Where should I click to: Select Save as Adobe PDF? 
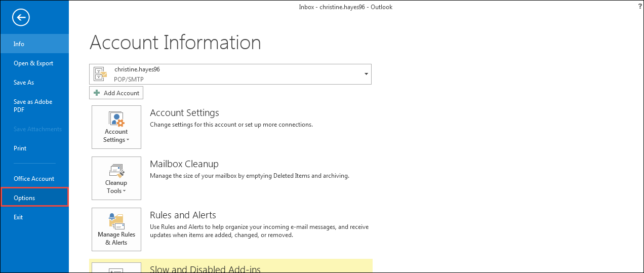pos(34,105)
